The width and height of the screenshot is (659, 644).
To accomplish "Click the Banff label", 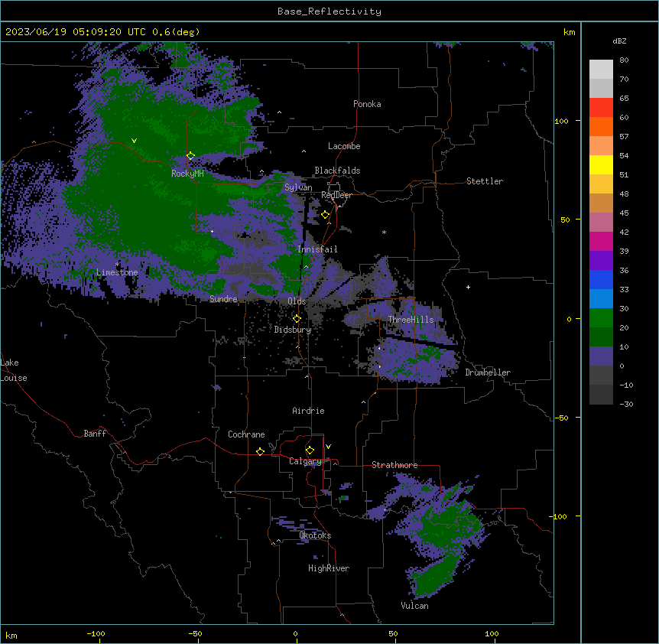I will (x=95, y=434).
